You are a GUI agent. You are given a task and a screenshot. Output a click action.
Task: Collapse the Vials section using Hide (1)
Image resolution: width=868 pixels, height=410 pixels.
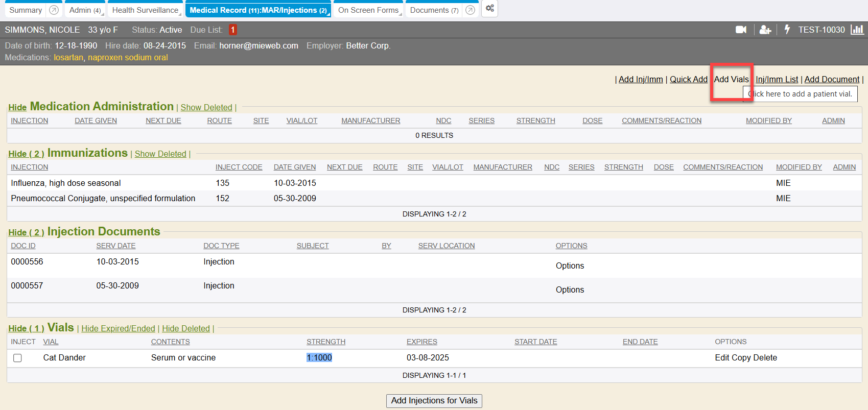tap(26, 328)
